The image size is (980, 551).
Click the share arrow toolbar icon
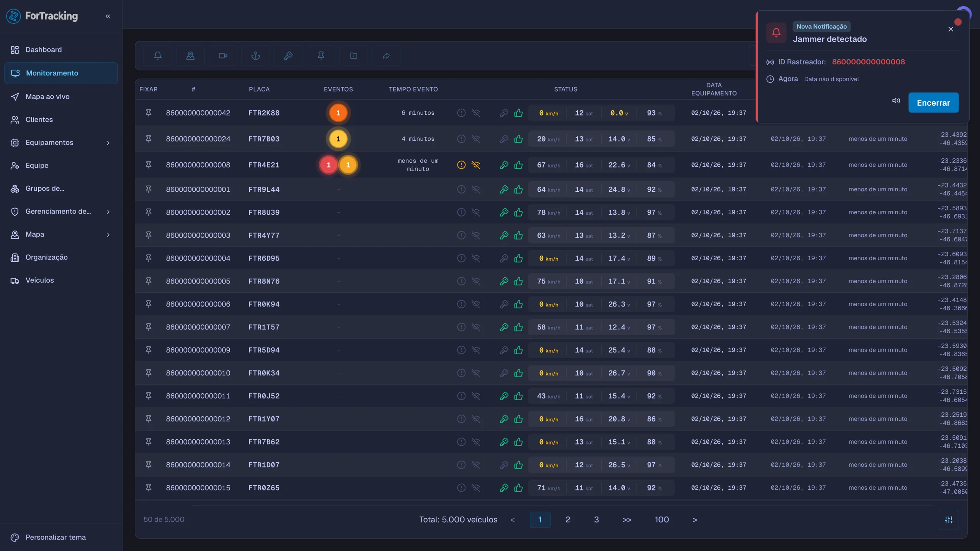click(386, 56)
